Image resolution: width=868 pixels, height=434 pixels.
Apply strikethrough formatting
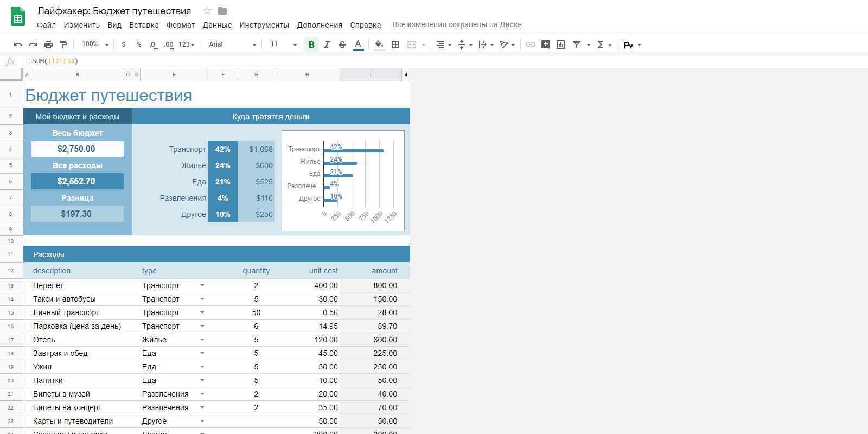click(342, 44)
